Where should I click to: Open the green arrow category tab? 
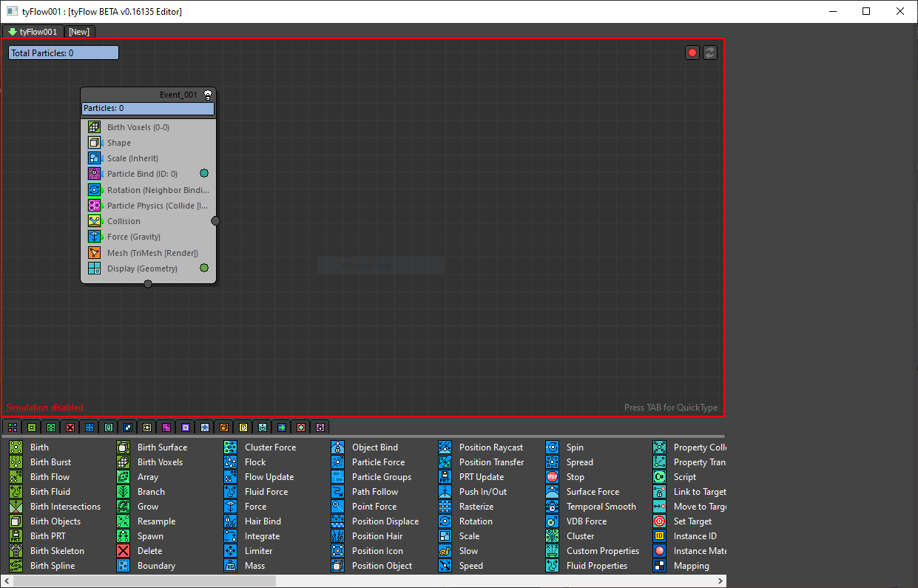(x=282, y=427)
